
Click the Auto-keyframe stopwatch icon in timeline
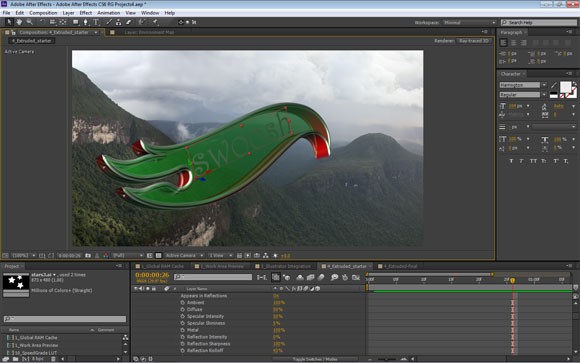[345, 277]
